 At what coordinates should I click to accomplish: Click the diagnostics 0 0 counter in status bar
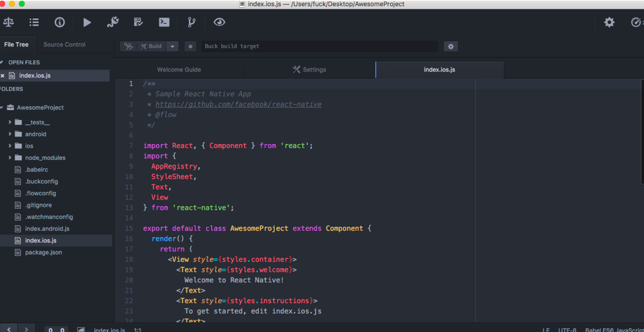pos(56,330)
